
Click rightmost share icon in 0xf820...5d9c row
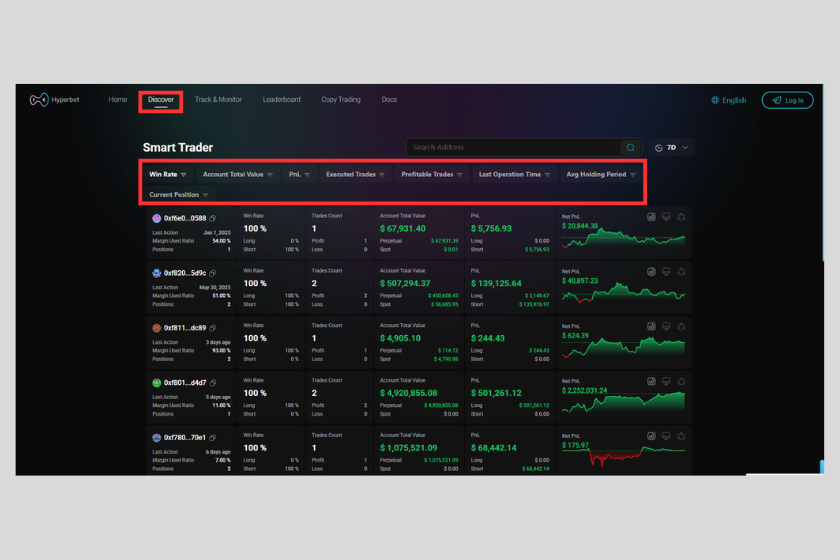[681, 272]
